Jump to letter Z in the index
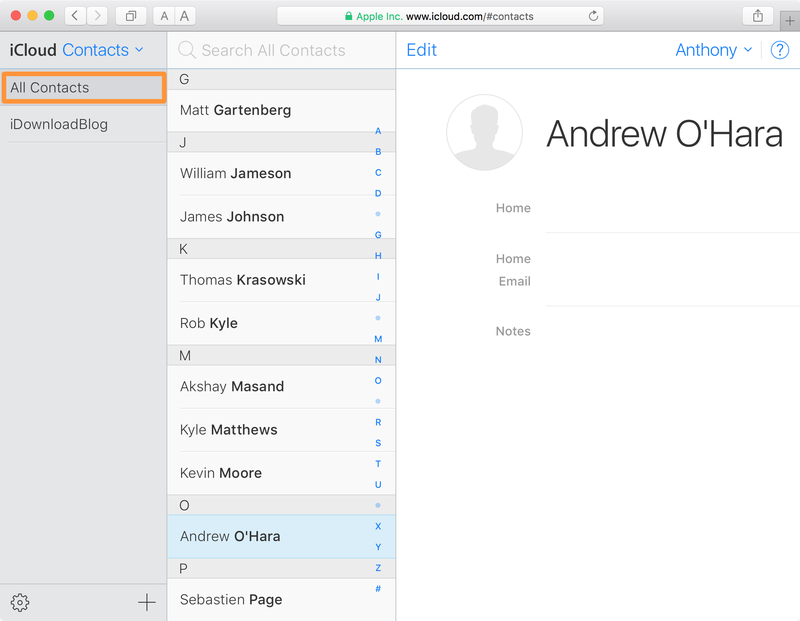Viewport: 800px width, 621px height. click(378, 568)
